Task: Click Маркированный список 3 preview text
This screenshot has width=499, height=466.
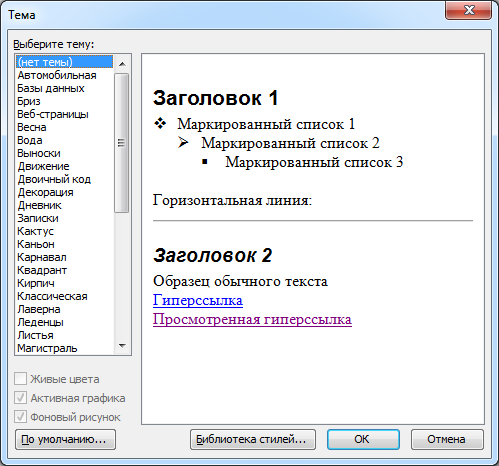Action: pos(314,162)
